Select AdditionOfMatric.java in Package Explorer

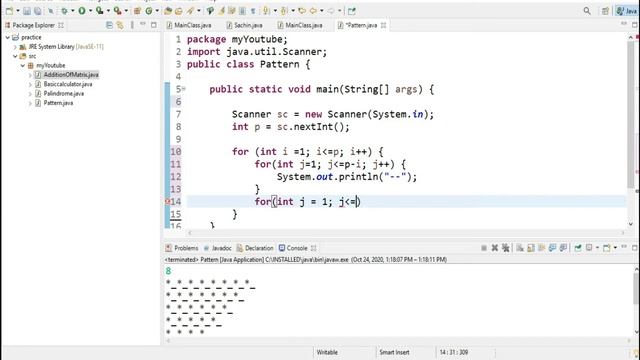(71, 75)
